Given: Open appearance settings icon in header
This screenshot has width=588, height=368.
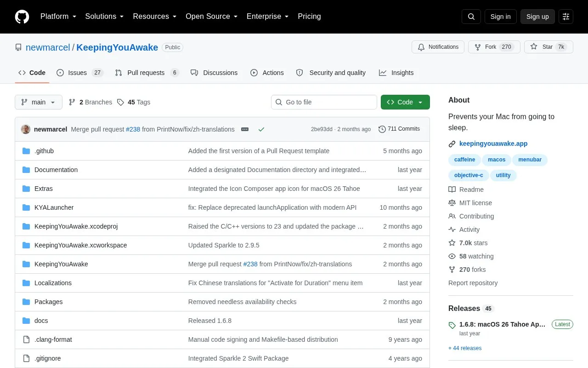Looking at the screenshot, I should pos(566,17).
